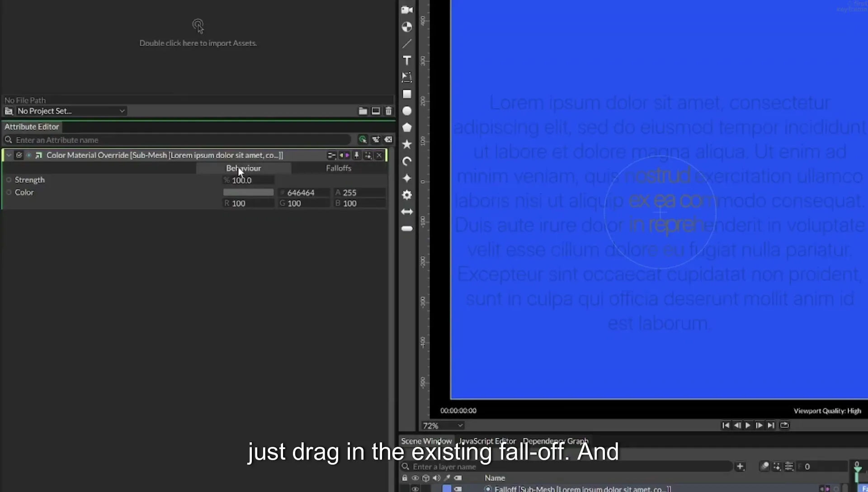Select the Cog shape tool

tap(407, 195)
